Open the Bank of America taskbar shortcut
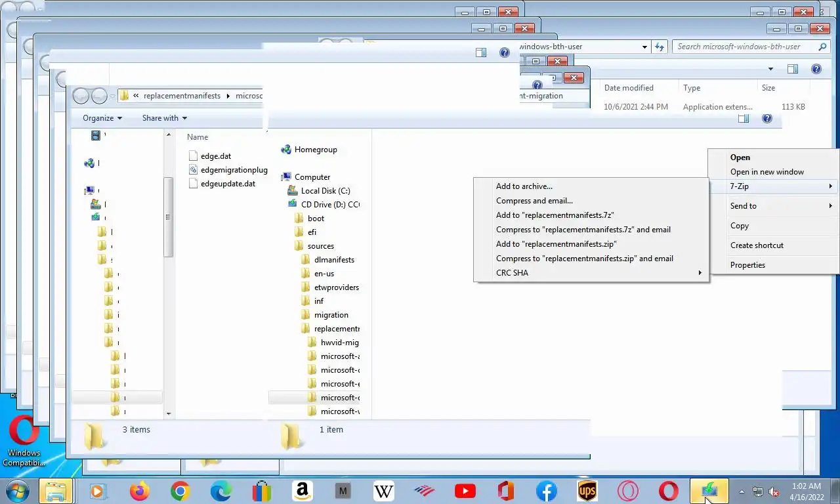This screenshot has width=840, height=504. click(x=424, y=491)
